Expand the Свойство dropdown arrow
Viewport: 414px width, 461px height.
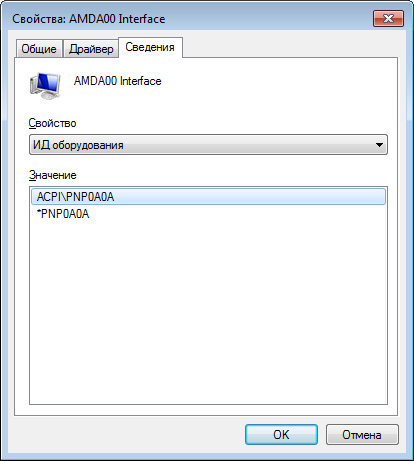(x=379, y=145)
